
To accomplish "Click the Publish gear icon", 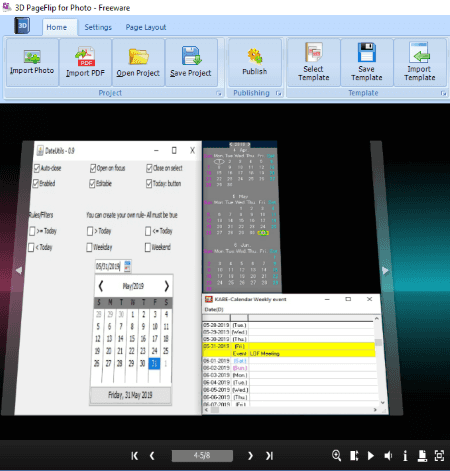I will coord(255,56).
